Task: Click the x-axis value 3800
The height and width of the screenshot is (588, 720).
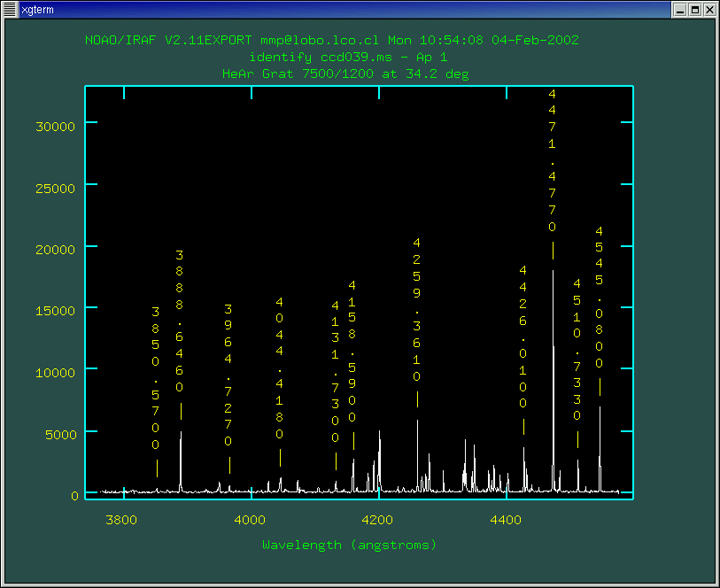Action: coord(121,520)
